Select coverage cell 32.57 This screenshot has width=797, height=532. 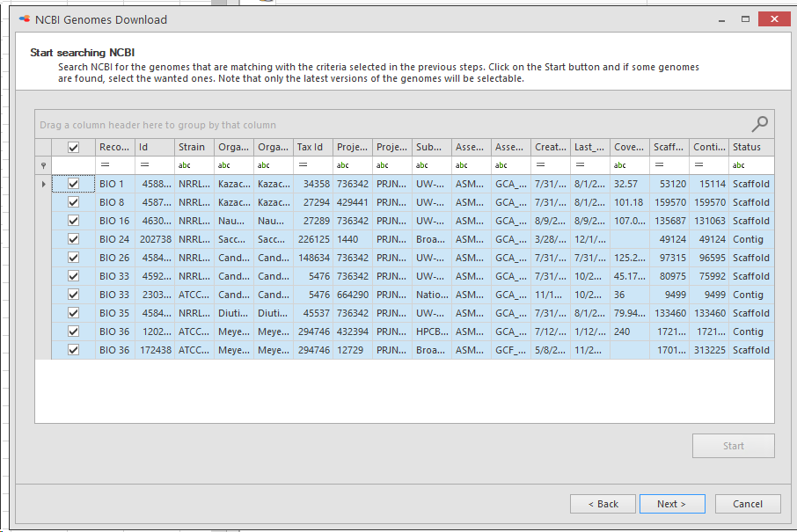tap(630, 184)
